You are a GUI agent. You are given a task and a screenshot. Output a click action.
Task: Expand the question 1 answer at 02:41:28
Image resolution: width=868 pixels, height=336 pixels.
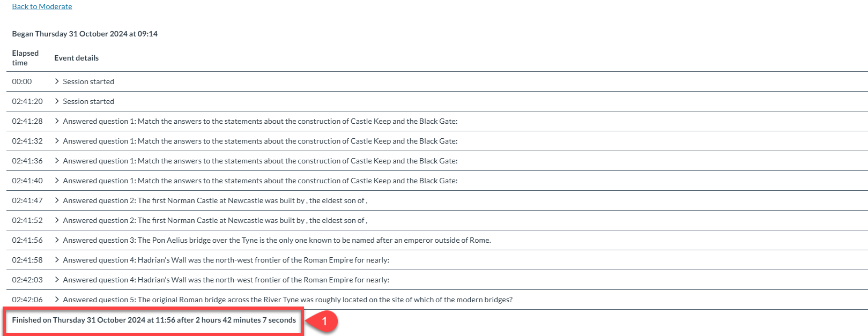pos(57,121)
